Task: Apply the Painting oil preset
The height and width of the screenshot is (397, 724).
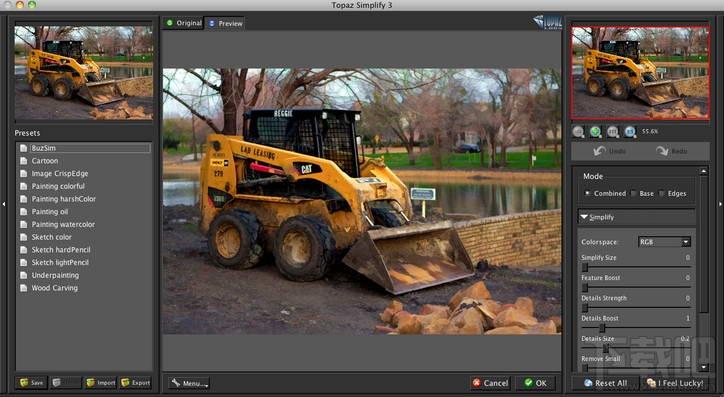Action: click(x=49, y=211)
